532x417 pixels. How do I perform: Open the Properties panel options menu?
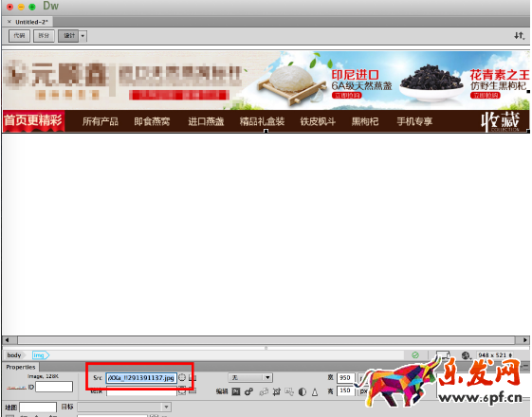pyautogui.click(x=526, y=366)
